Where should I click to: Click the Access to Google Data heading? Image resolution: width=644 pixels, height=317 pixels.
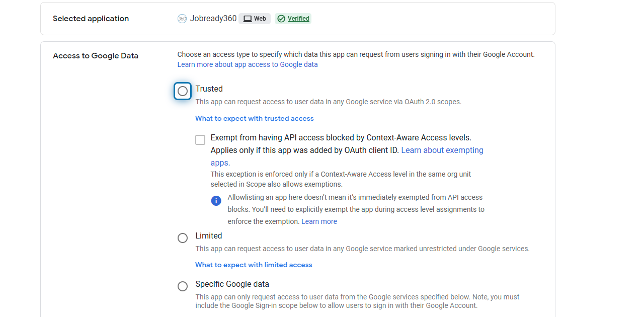click(96, 56)
